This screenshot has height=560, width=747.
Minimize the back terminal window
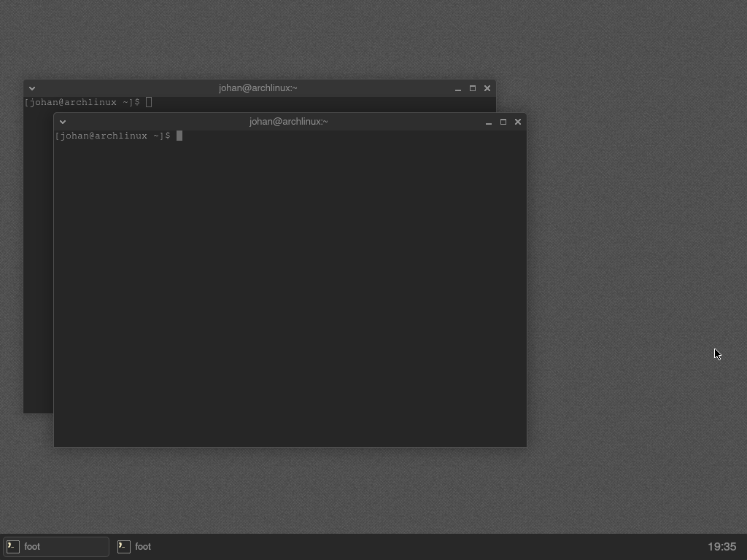[457, 88]
